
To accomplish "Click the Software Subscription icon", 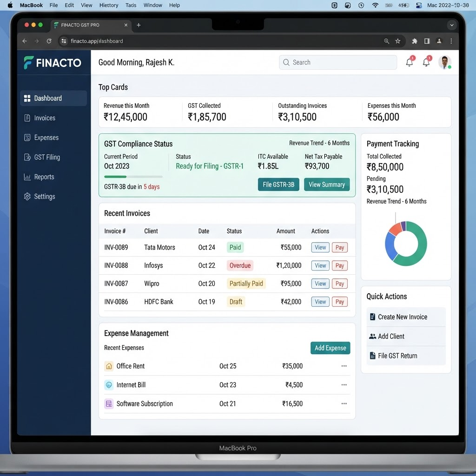I will 109,404.
